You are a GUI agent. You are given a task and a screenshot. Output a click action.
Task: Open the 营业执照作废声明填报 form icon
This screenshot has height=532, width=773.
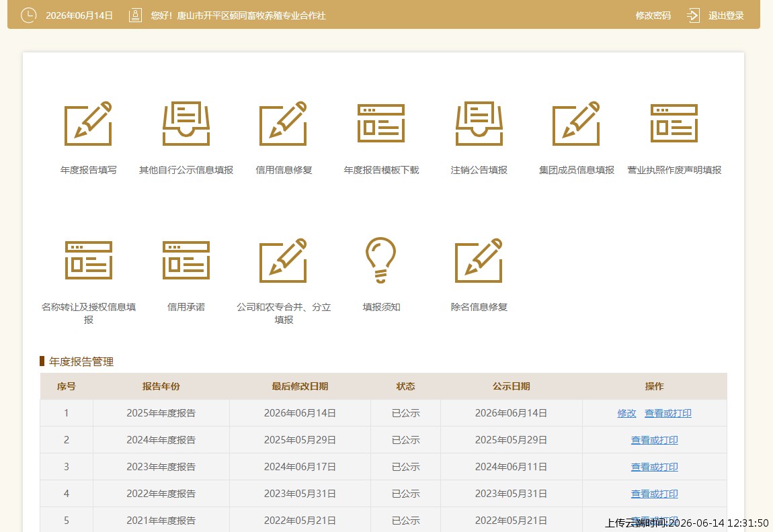coord(674,123)
